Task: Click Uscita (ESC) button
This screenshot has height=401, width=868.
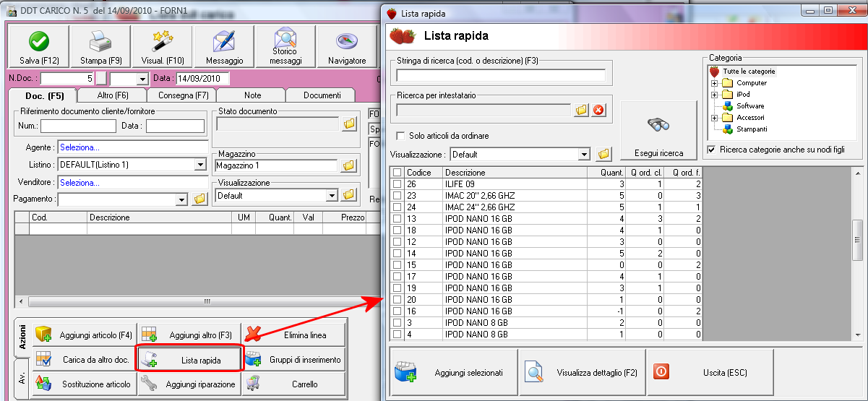Action: click(x=710, y=373)
